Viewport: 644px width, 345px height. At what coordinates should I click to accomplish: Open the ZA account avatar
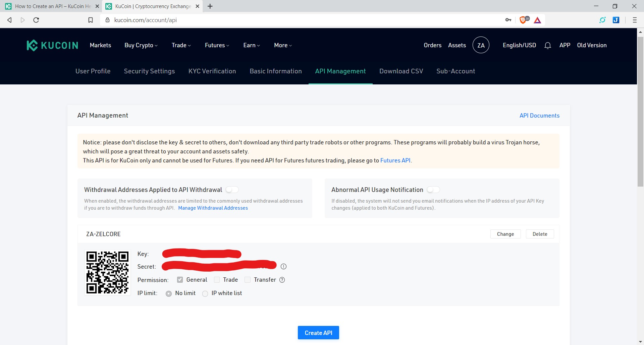point(481,45)
